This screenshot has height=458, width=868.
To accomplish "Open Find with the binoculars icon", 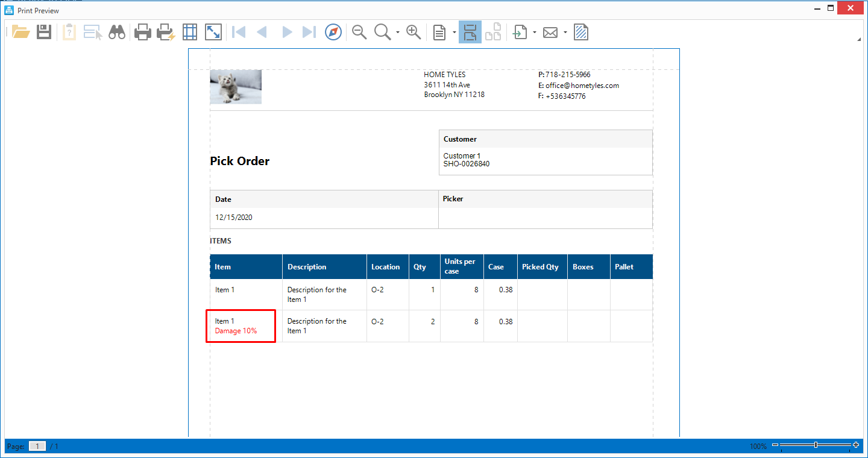I will tap(117, 32).
